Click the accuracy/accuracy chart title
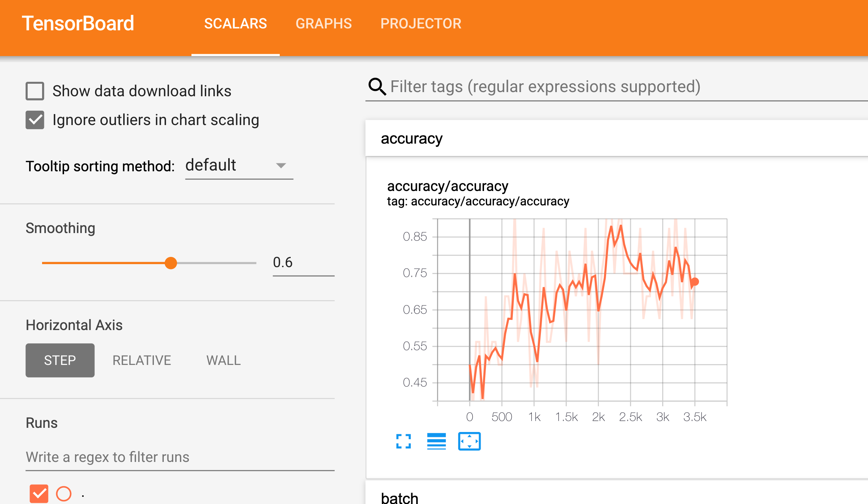Screen dimensions: 868x504 (447, 186)
